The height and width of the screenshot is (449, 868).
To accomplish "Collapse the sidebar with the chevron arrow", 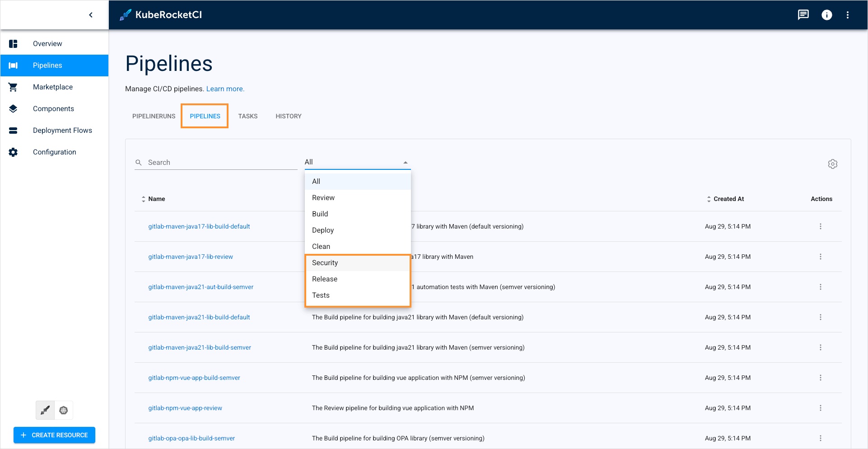I will coord(91,15).
